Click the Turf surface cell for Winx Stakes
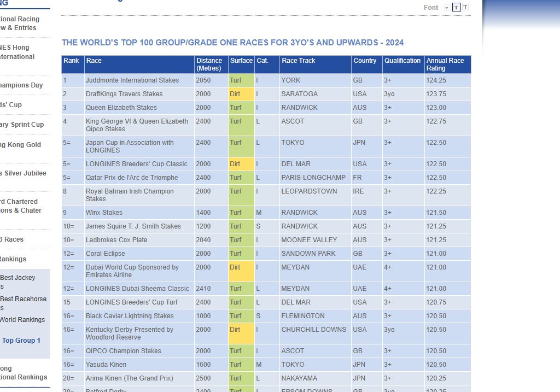Screen dimensions: 560x392 tap(241, 213)
